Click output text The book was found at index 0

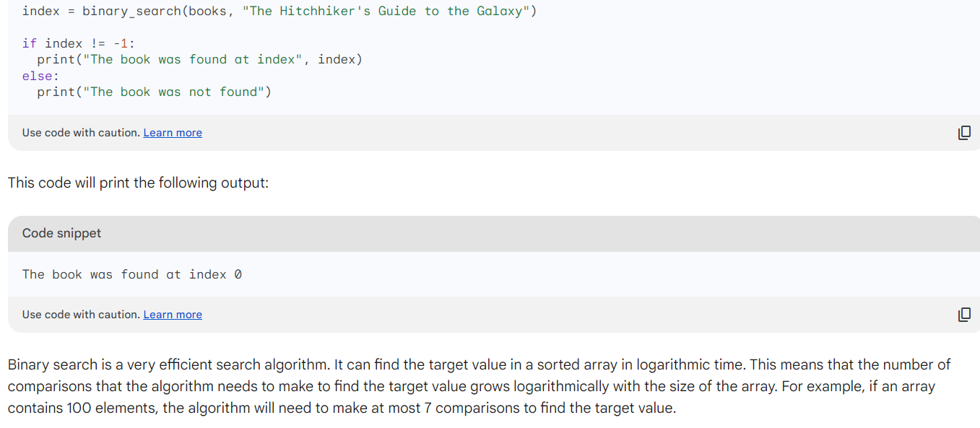pos(132,274)
